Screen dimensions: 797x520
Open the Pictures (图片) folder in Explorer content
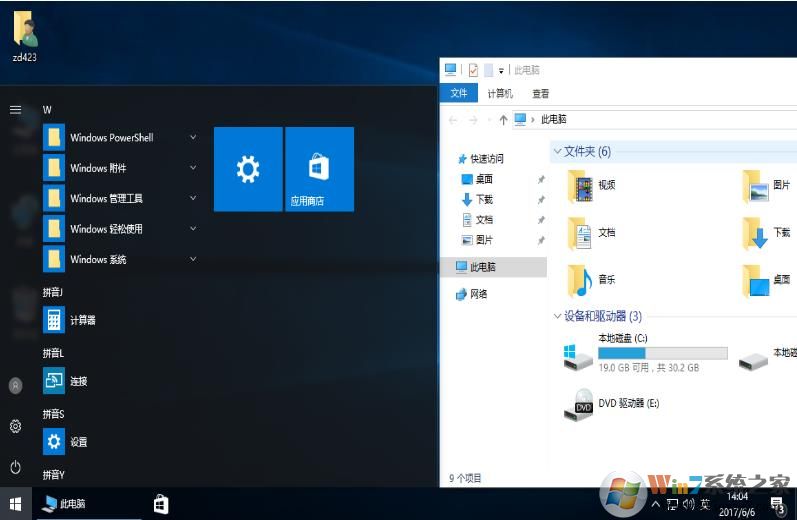point(767,186)
